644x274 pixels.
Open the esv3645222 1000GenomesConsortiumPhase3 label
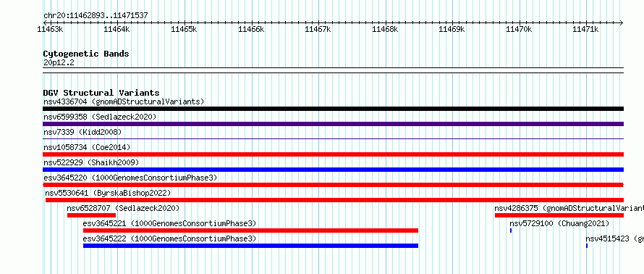pos(169,238)
